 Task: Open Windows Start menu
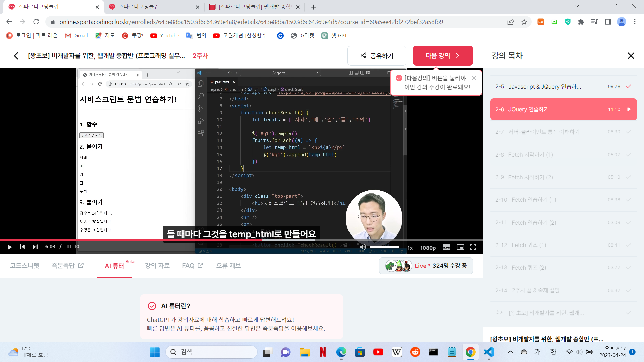click(155, 352)
